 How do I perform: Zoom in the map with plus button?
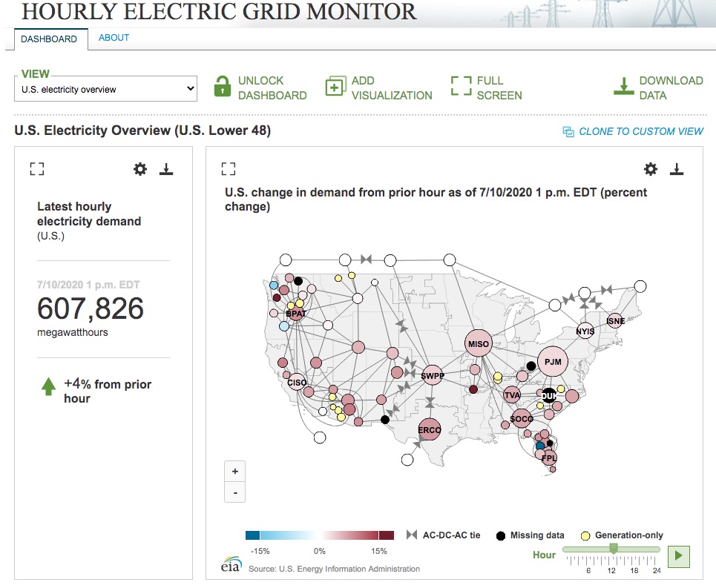click(x=235, y=472)
